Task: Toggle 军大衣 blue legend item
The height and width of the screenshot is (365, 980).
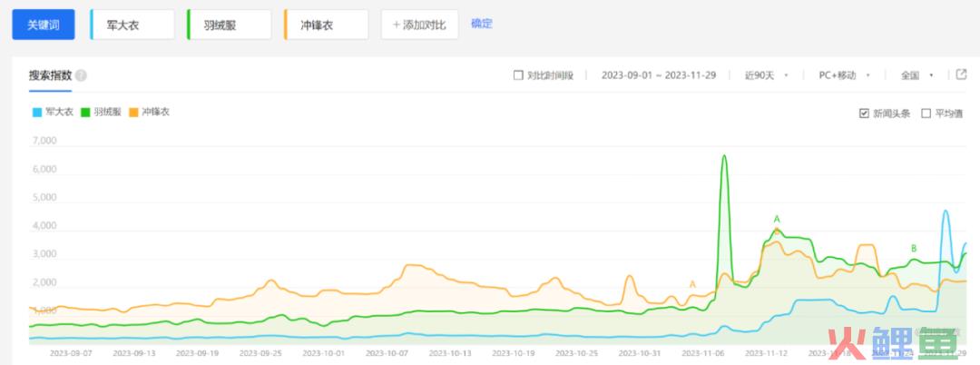Action: pos(53,112)
